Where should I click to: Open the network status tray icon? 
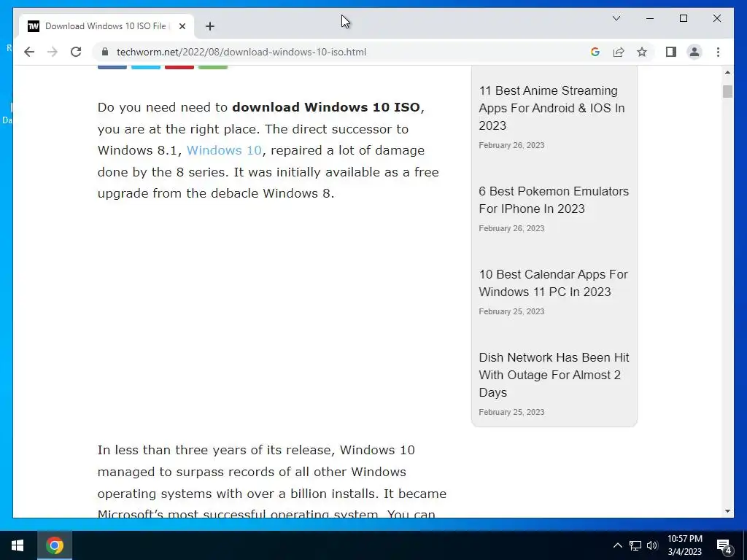pyautogui.click(x=635, y=545)
